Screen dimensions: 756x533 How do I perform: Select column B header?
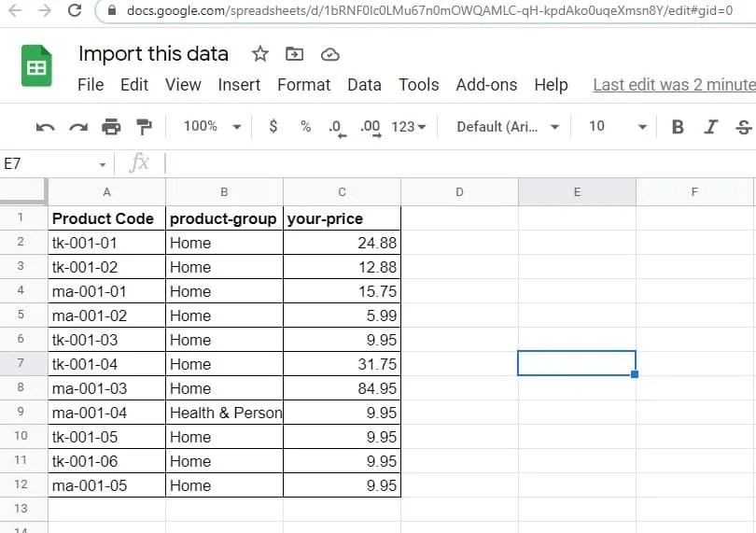click(x=224, y=192)
